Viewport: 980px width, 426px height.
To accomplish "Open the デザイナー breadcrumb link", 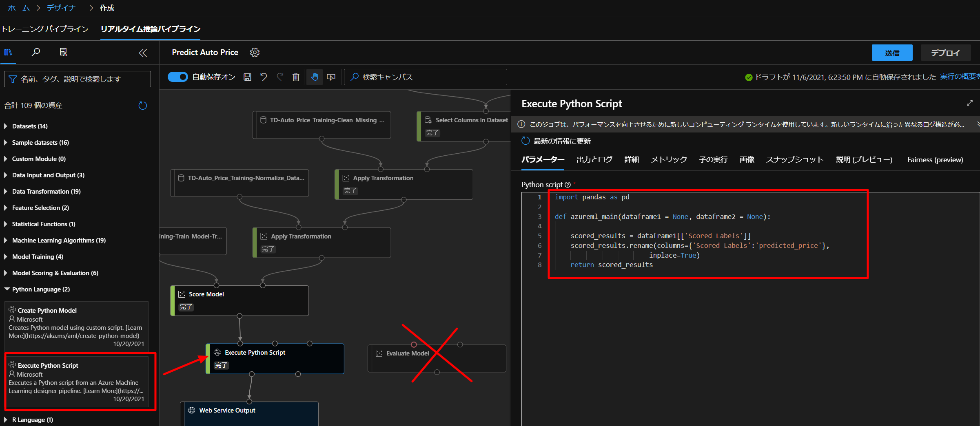I will (64, 8).
